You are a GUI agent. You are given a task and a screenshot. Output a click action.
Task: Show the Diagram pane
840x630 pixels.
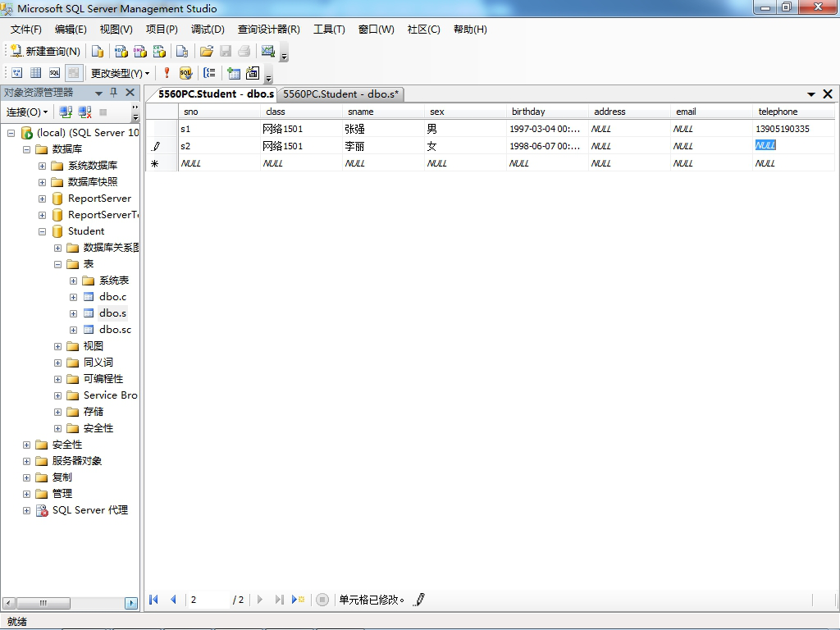17,73
